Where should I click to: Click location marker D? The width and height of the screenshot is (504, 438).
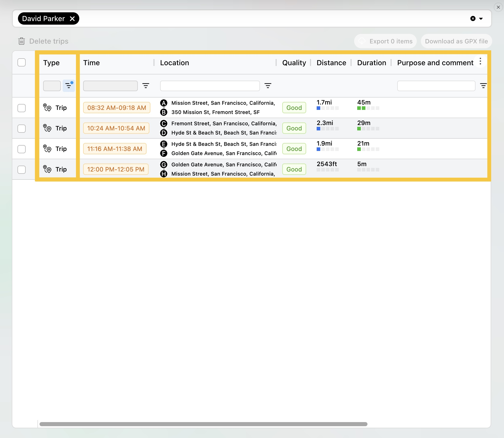164,133
